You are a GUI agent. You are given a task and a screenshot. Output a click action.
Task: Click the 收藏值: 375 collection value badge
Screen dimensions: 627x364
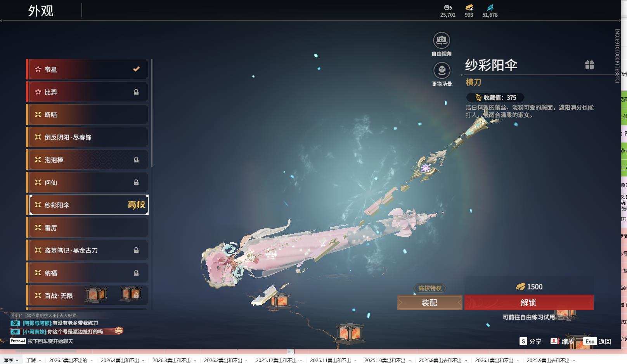(495, 98)
